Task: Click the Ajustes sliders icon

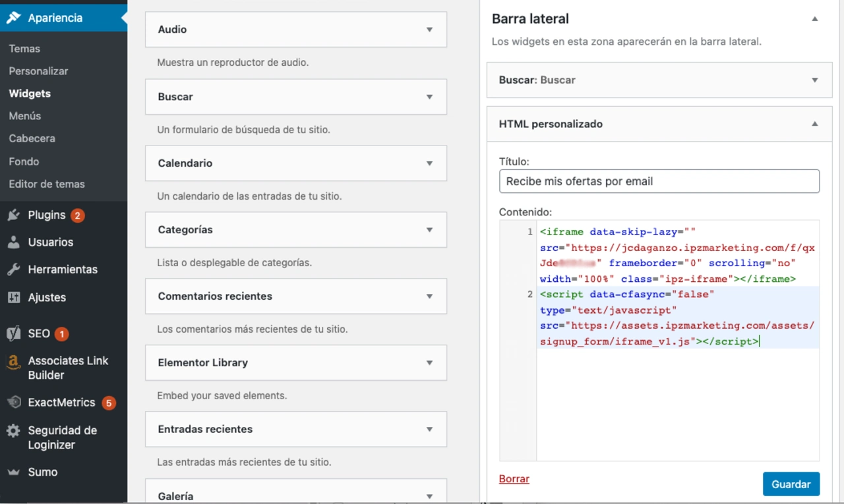Action: coord(14,297)
